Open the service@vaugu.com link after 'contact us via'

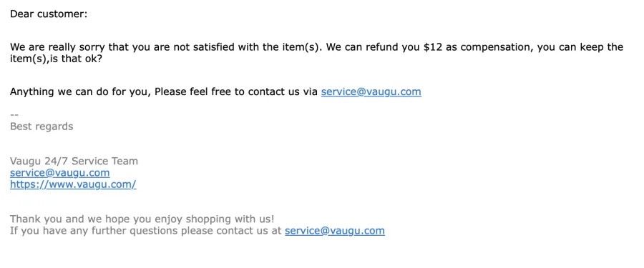(371, 91)
